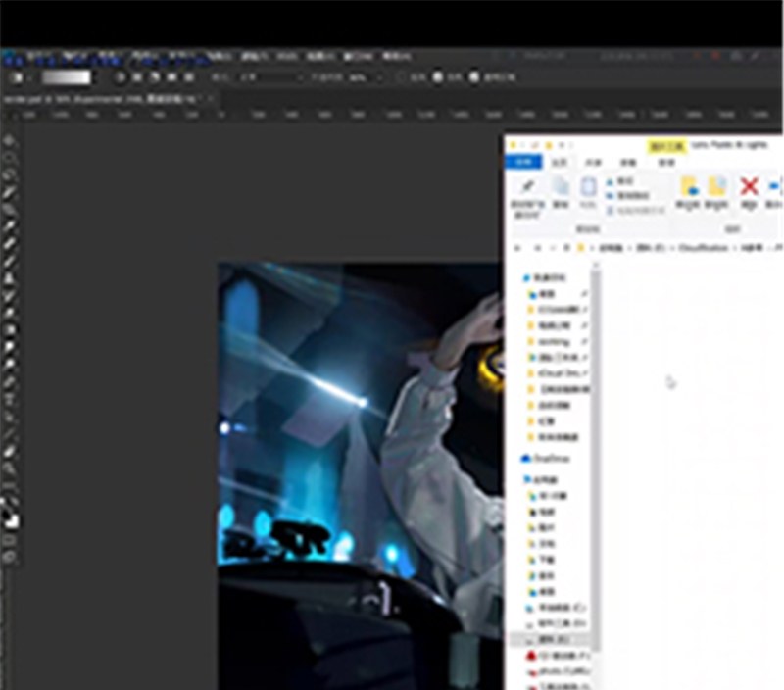Select the Healing Brush tool
This screenshot has height=690, width=784.
[9, 243]
